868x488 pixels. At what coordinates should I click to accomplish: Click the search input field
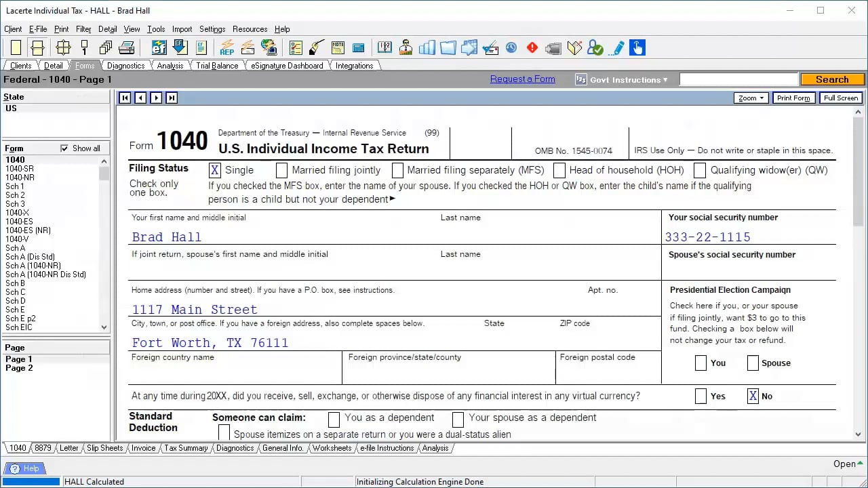pos(738,79)
